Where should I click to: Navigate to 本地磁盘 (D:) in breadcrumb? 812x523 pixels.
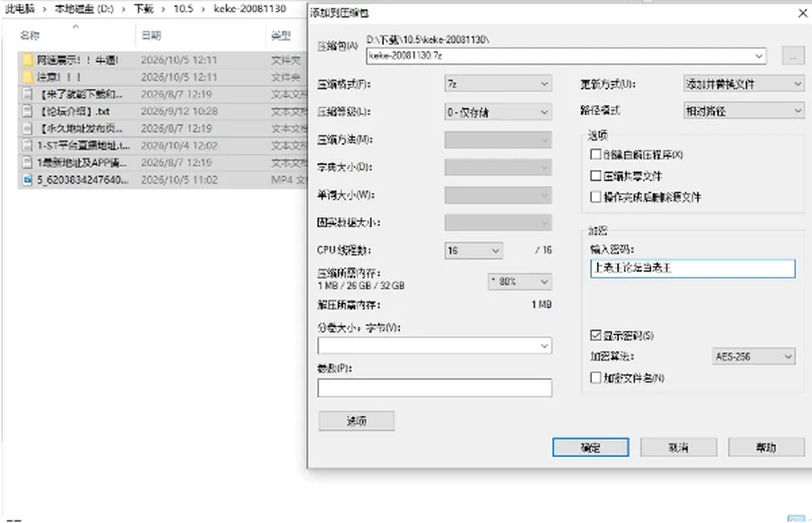pyautogui.click(x=84, y=8)
